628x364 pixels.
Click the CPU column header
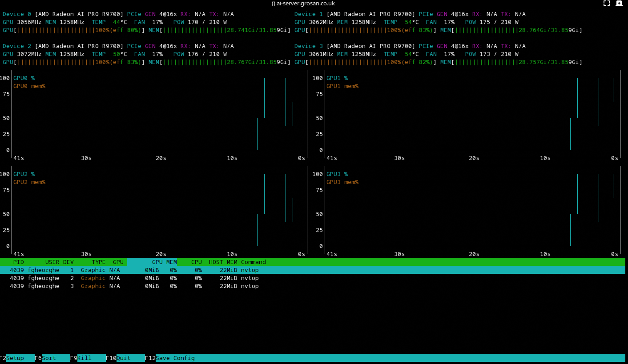click(197, 262)
